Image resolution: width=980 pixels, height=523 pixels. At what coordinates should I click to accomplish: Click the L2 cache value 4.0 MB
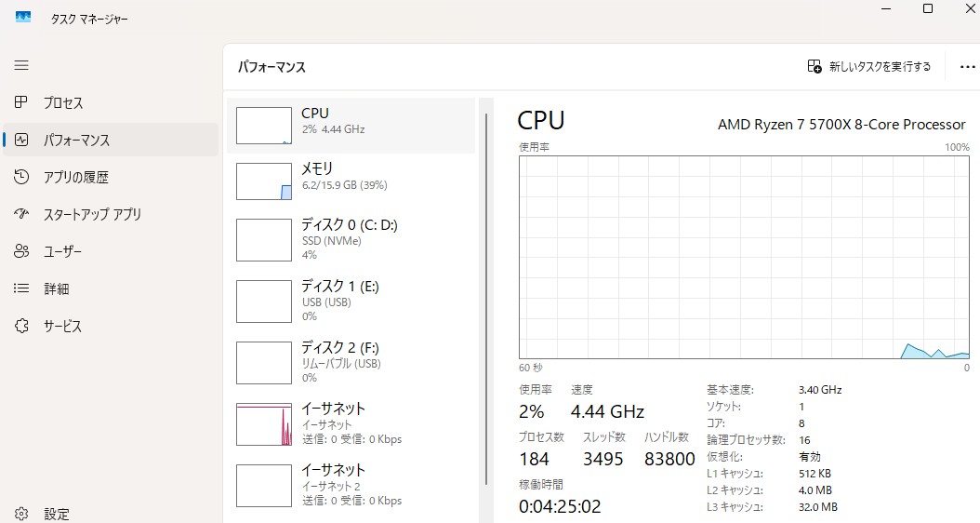[815, 489]
